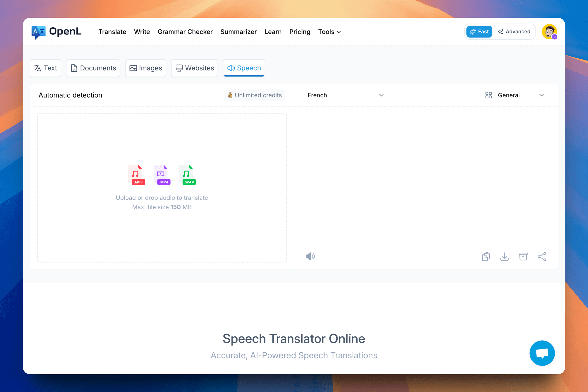
Task: Visit the Pricing page
Action: (x=300, y=32)
